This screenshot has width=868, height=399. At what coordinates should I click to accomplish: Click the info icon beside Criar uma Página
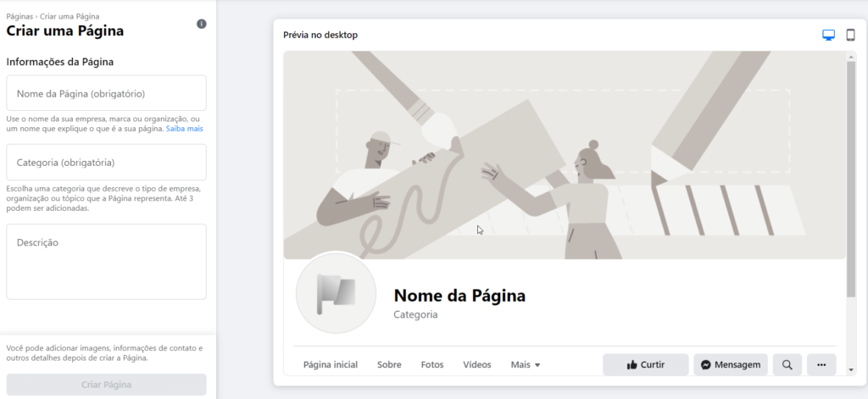coord(202,24)
